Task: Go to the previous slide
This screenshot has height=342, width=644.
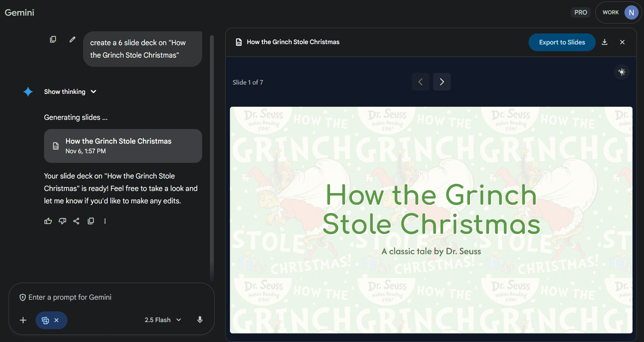Action: (x=421, y=82)
